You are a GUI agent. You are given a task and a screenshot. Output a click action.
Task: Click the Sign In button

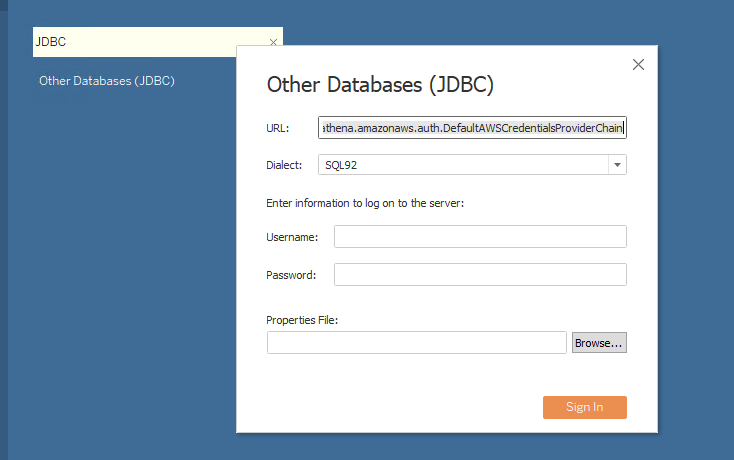[x=585, y=407]
